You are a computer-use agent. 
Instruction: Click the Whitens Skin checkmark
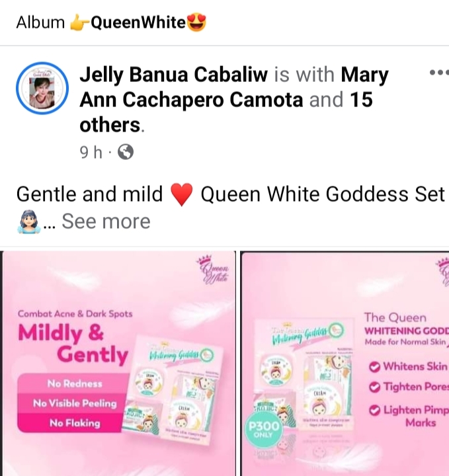pyautogui.click(x=375, y=367)
